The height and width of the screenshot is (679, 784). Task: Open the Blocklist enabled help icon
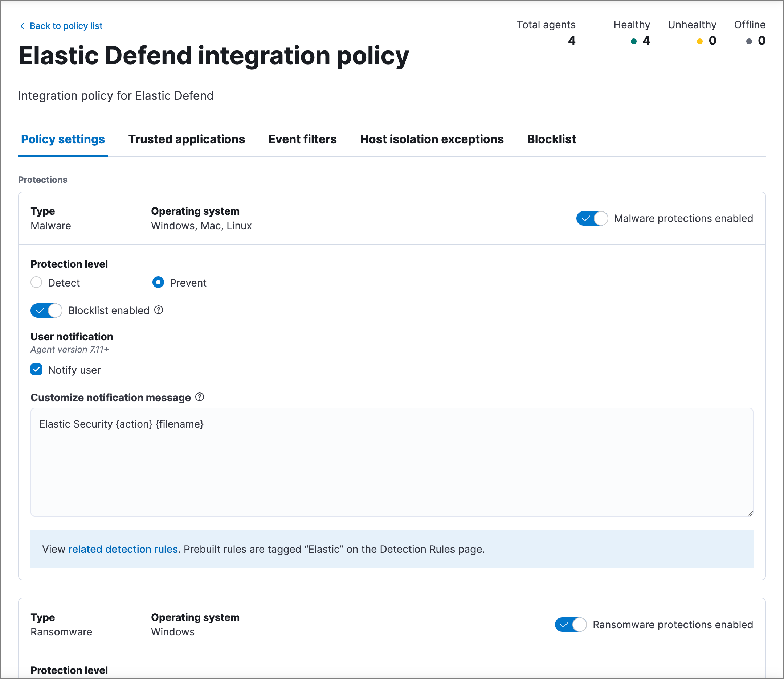pyautogui.click(x=160, y=310)
